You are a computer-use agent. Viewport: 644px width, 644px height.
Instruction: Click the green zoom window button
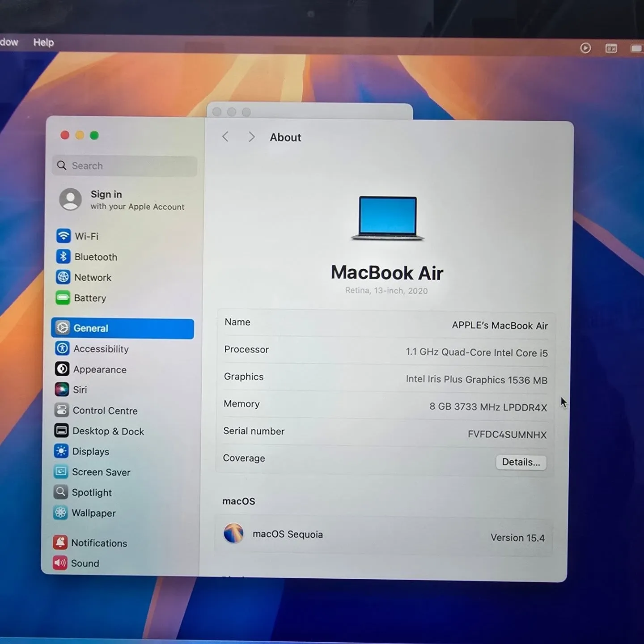pos(94,136)
